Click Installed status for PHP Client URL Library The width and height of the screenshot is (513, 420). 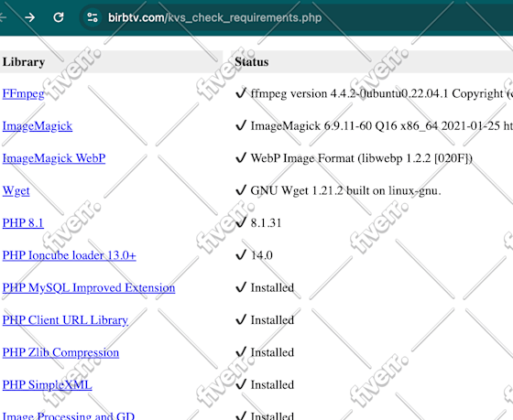(272, 320)
